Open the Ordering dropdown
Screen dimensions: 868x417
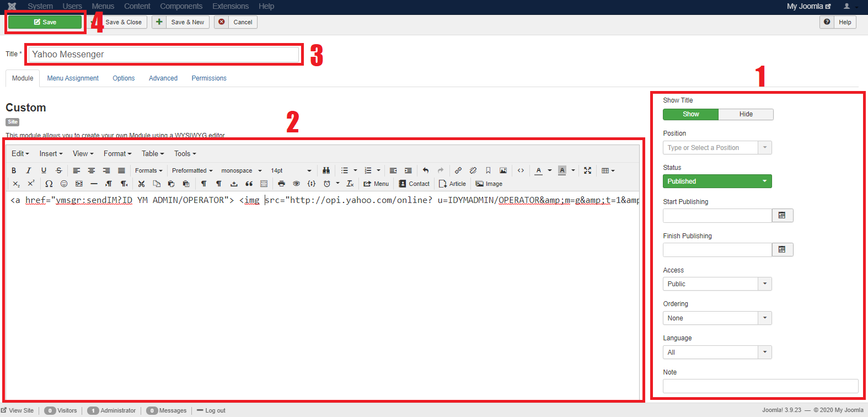pyautogui.click(x=717, y=318)
